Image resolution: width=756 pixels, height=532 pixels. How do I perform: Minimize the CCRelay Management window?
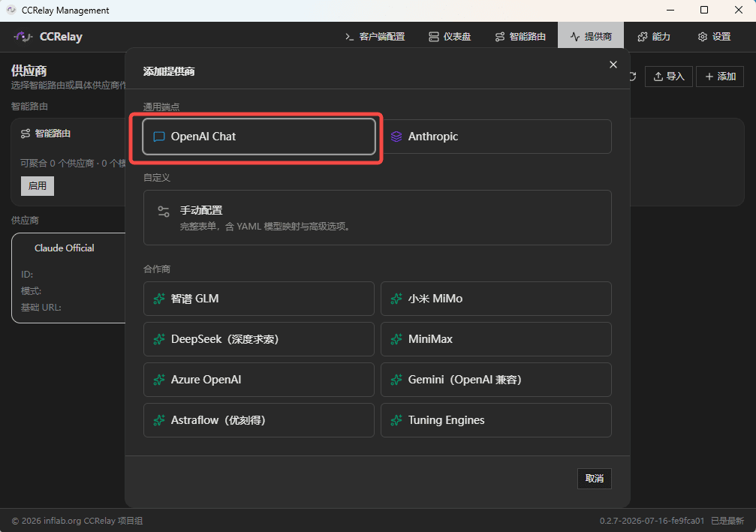pos(670,10)
